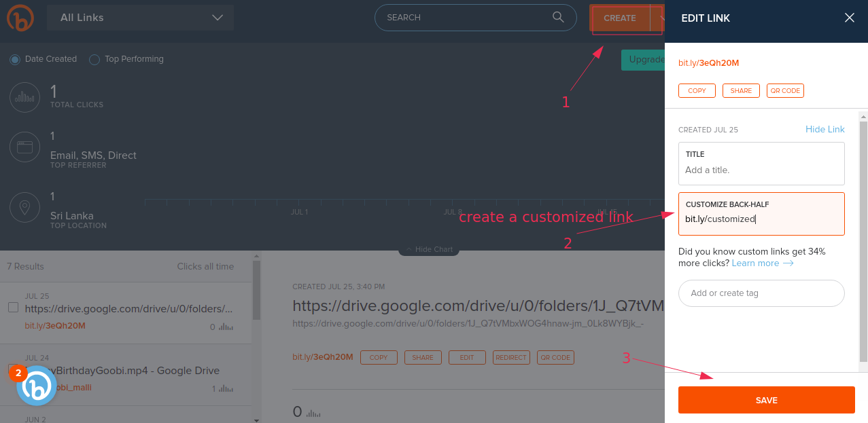Click the Bitly logo in top-left corner

[20, 18]
